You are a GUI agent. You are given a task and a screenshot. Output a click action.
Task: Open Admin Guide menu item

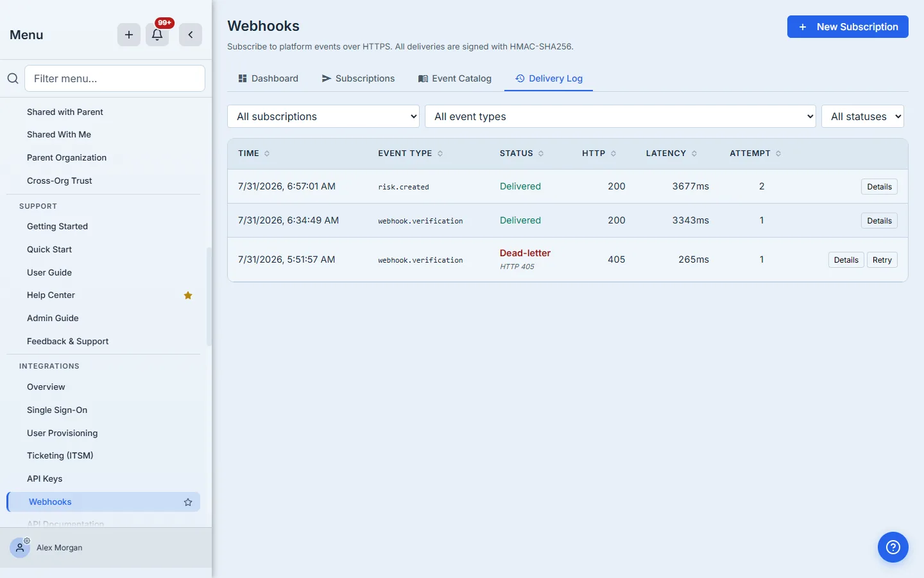click(103, 319)
